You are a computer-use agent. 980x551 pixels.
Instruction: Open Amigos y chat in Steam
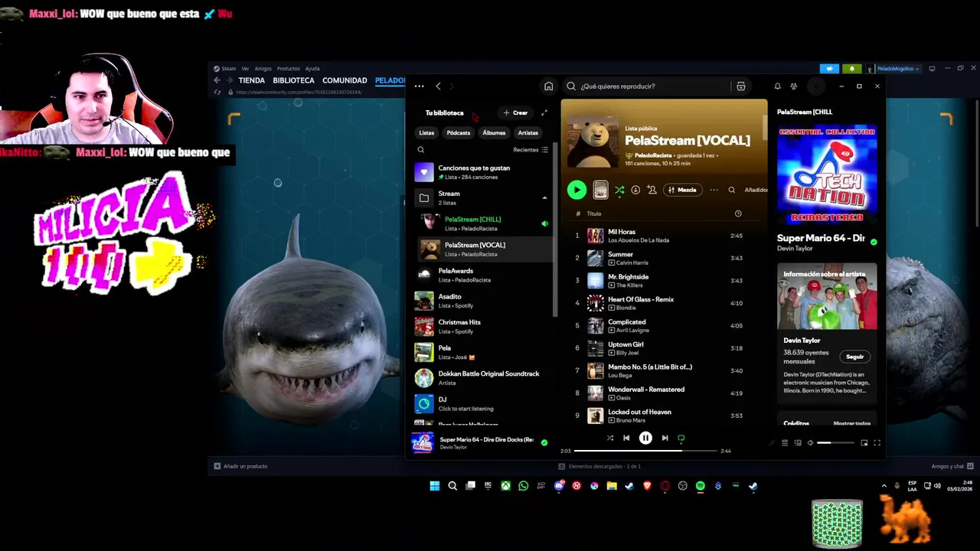point(952,466)
